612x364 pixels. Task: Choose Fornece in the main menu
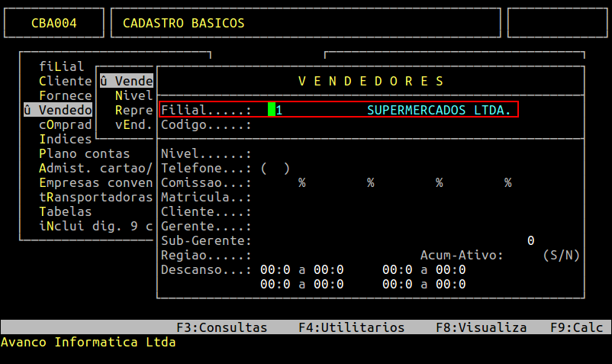(65, 95)
